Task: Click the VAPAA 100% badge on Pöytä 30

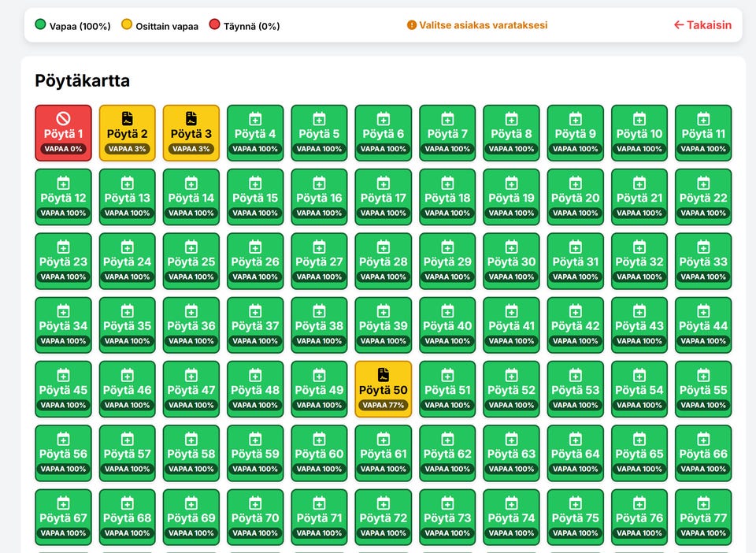Action: (512, 277)
